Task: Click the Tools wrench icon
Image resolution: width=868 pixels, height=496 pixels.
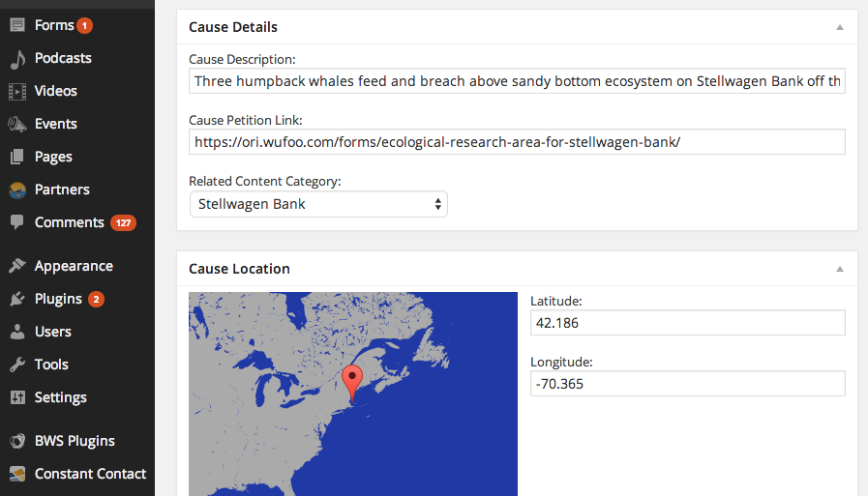Action: [17, 365]
